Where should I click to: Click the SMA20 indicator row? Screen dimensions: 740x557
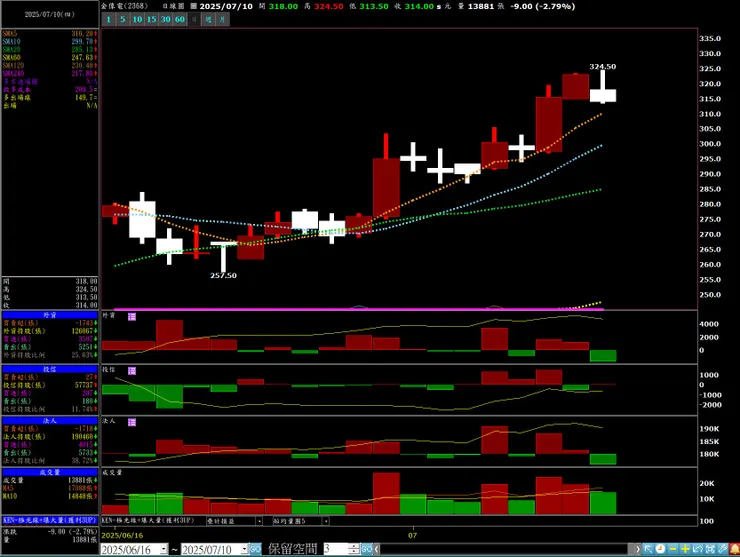click(50, 50)
